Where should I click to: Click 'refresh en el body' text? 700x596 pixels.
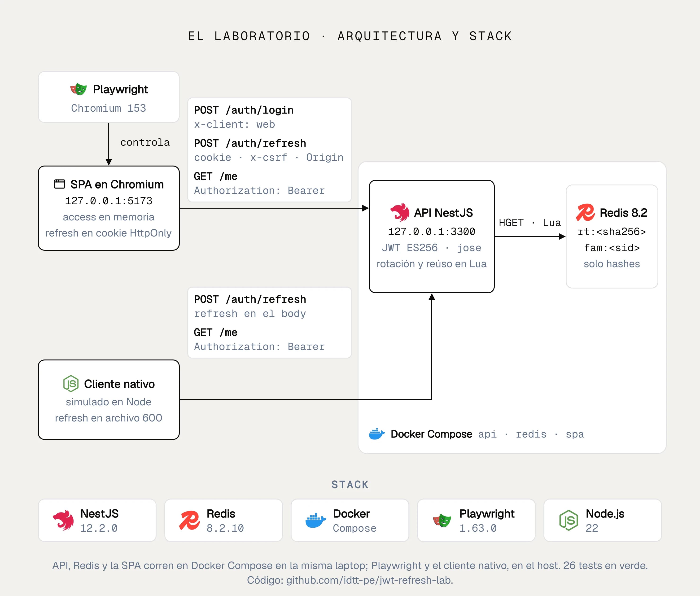(250, 314)
